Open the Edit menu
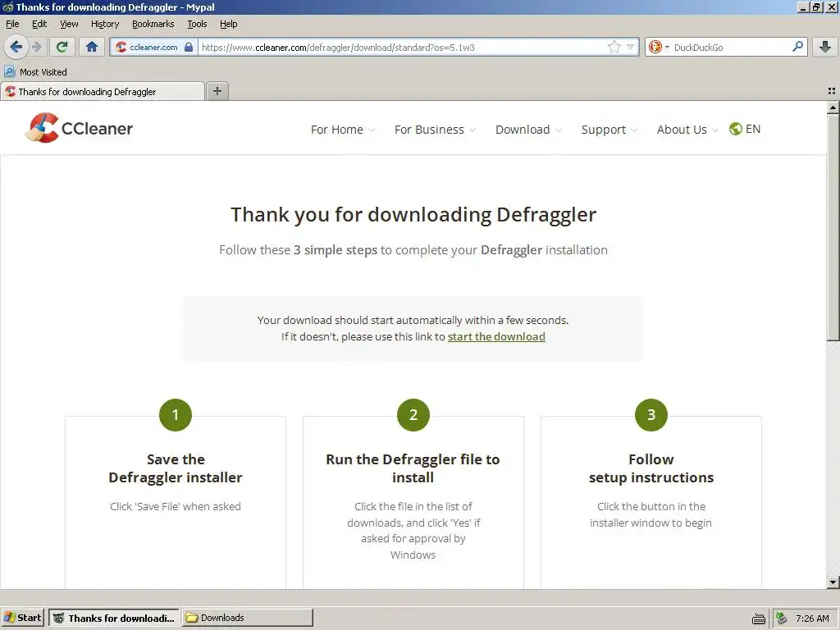 pos(39,24)
